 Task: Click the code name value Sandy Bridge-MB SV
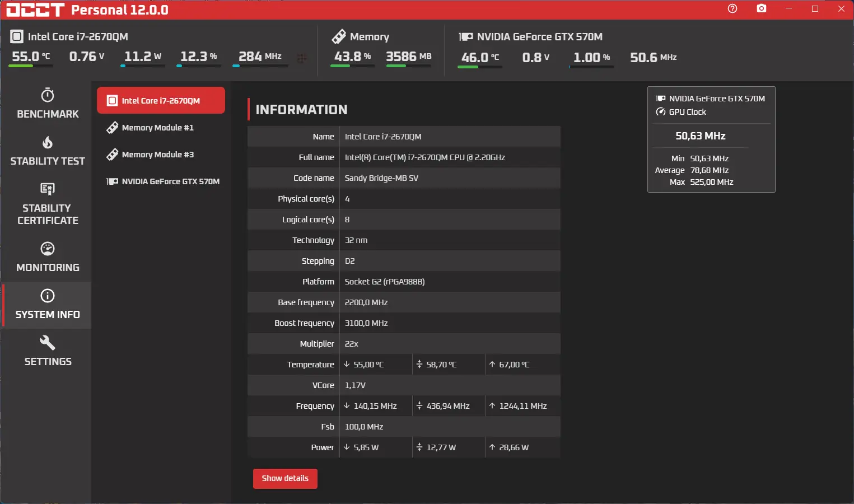tap(381, 178)
